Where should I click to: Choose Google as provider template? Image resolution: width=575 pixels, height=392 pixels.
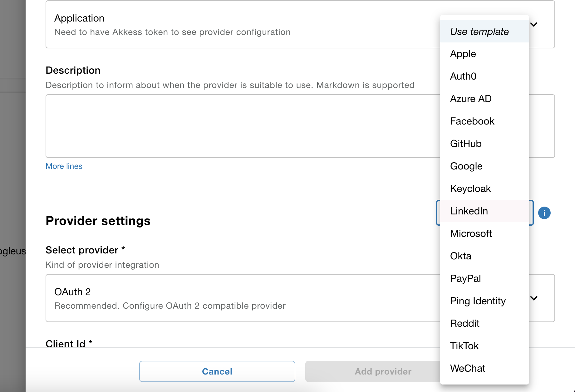click(x=466, y=166)
